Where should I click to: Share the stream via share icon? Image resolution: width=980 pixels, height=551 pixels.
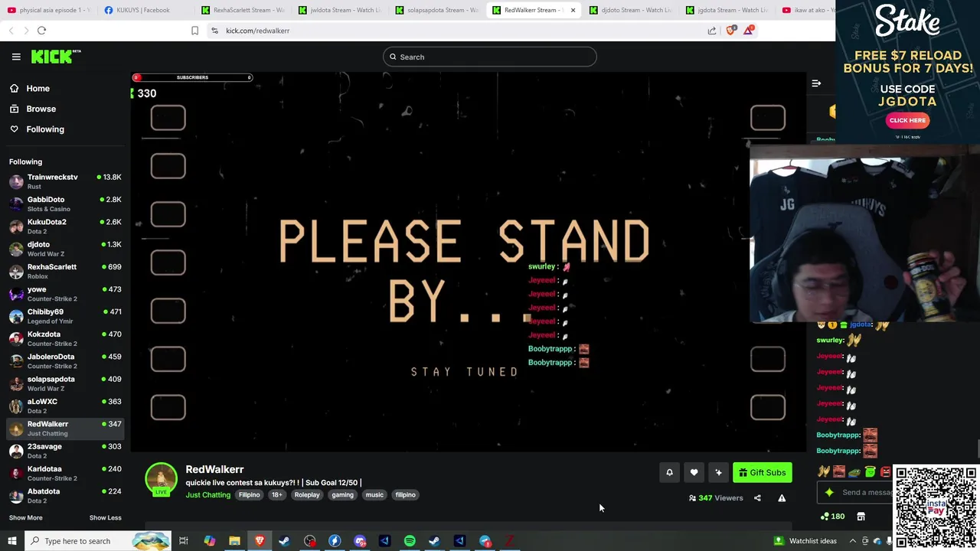(757, 498)
